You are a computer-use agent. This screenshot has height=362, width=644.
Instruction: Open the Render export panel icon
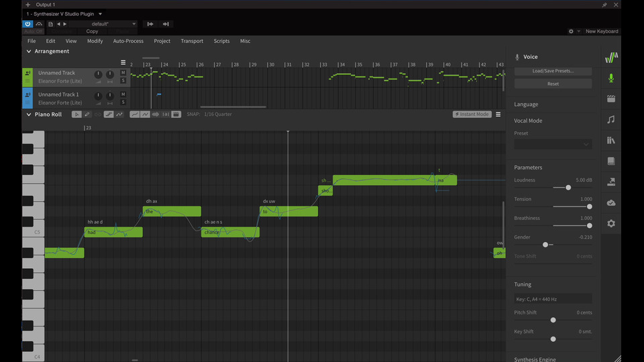point(611,182)
